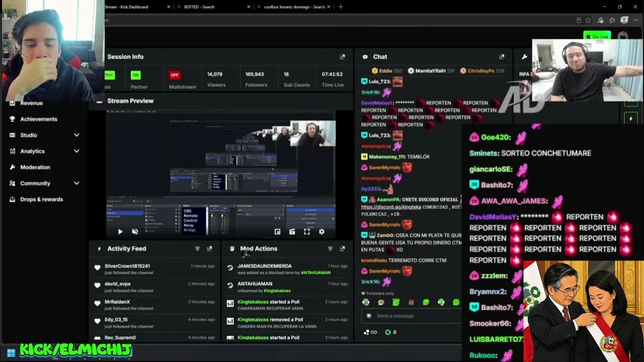Enable theater mode in stream preview
644x362 pixels.
click(292, 232)
